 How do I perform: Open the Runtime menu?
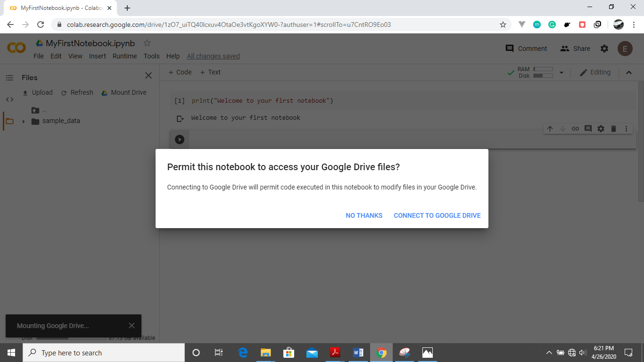click(125, 56)
